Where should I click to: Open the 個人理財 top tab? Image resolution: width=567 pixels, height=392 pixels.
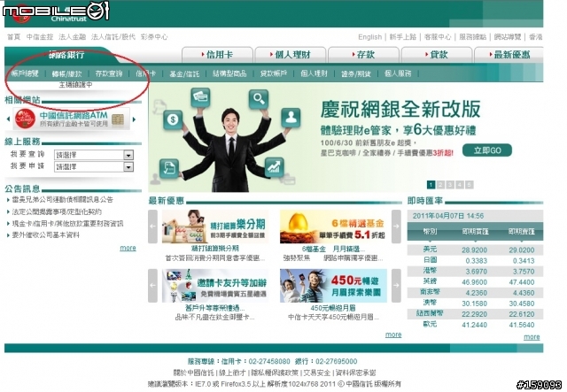[291, 55]
